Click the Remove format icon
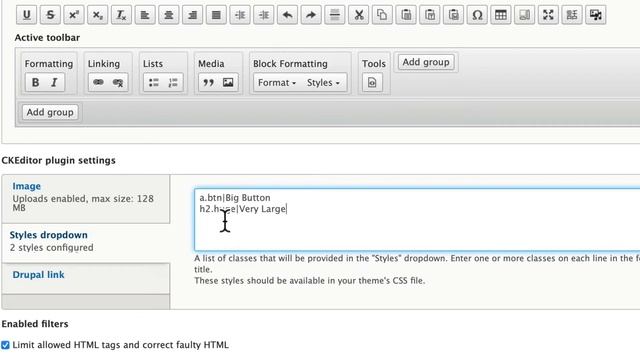This screenshot has width=640, height=360. tap(121, 15)
